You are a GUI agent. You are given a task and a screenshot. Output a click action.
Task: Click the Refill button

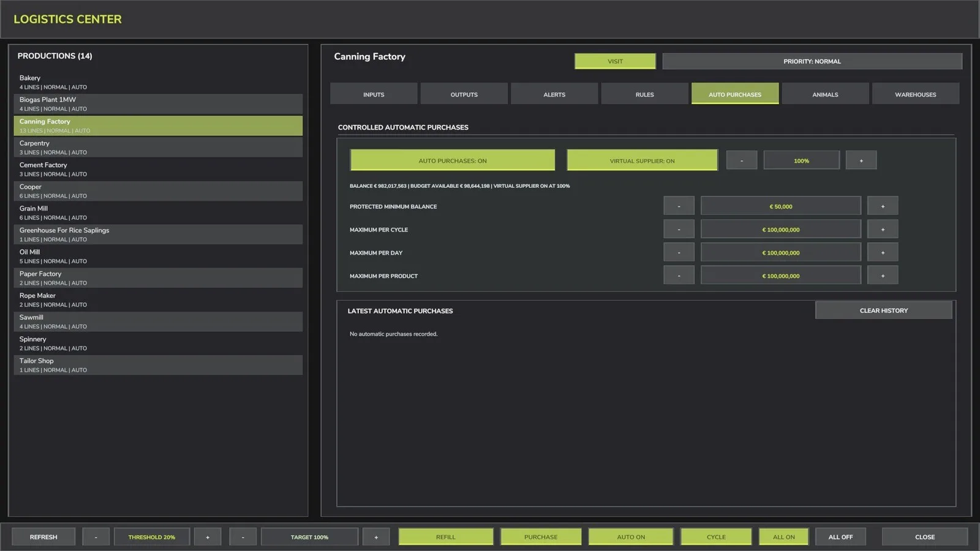coord(445,537)
